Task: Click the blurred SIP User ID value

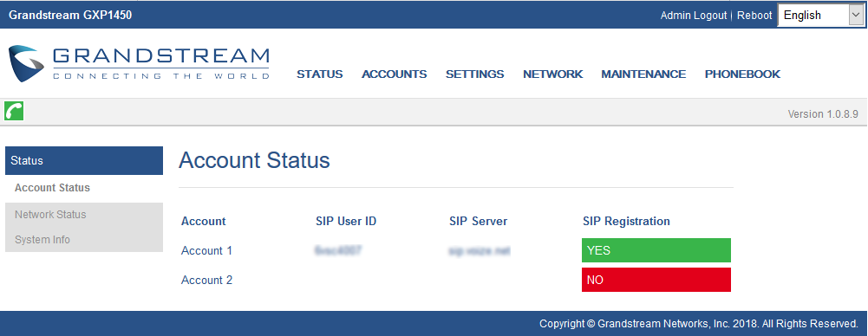Action: click(337, 250)
